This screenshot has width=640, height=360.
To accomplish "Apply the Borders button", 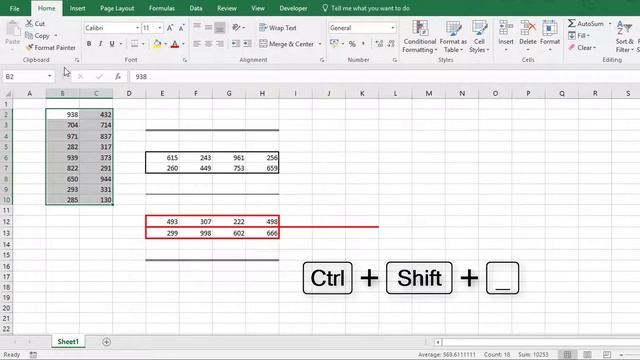I will click(x=134, y=44).
